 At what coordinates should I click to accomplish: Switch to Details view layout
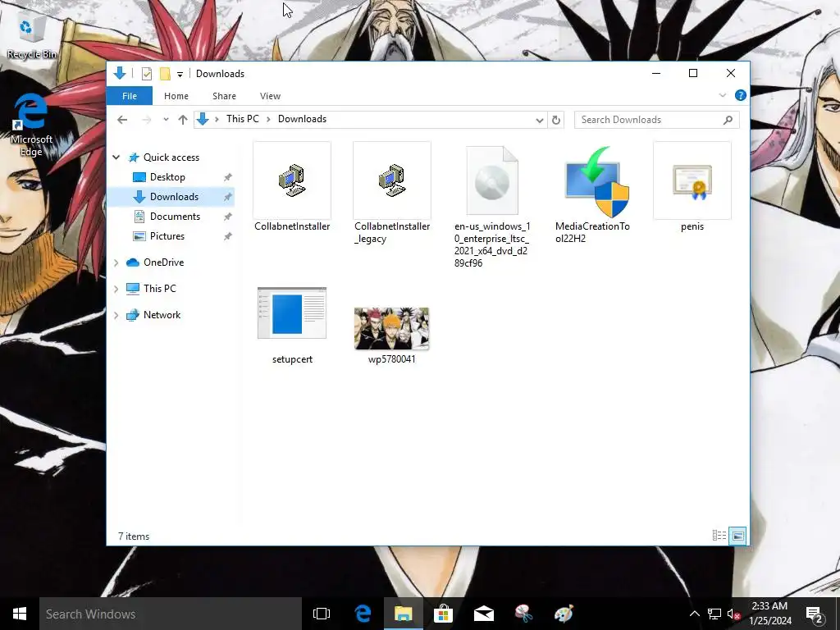[719, 535]
